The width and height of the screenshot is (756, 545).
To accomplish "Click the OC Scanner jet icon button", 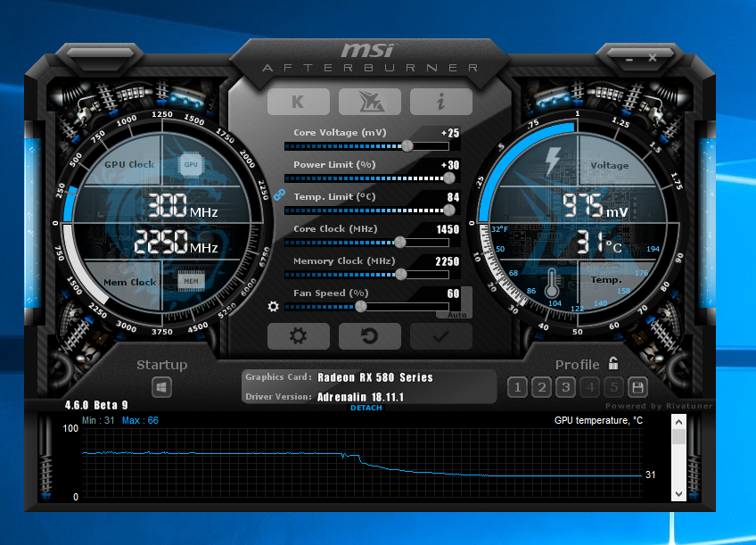I will (370, 102).
